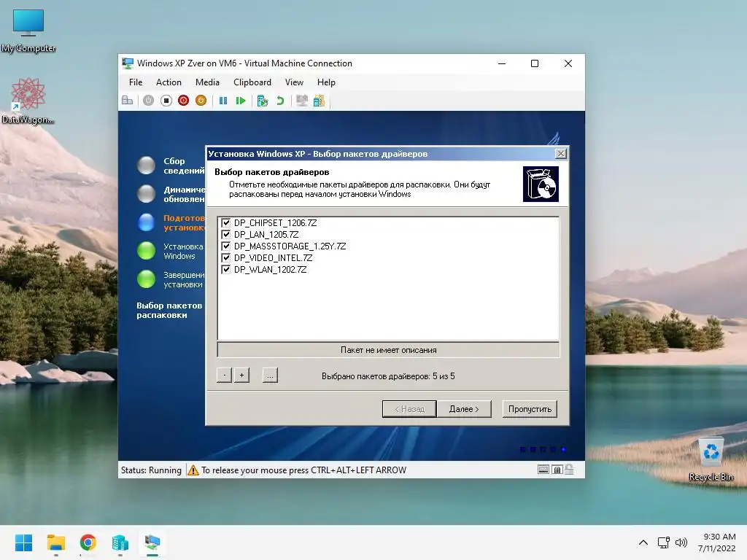Uncheck DP_MASSSTORAGE_1.25Y.7Z driver pack

[x=226, y=246]
